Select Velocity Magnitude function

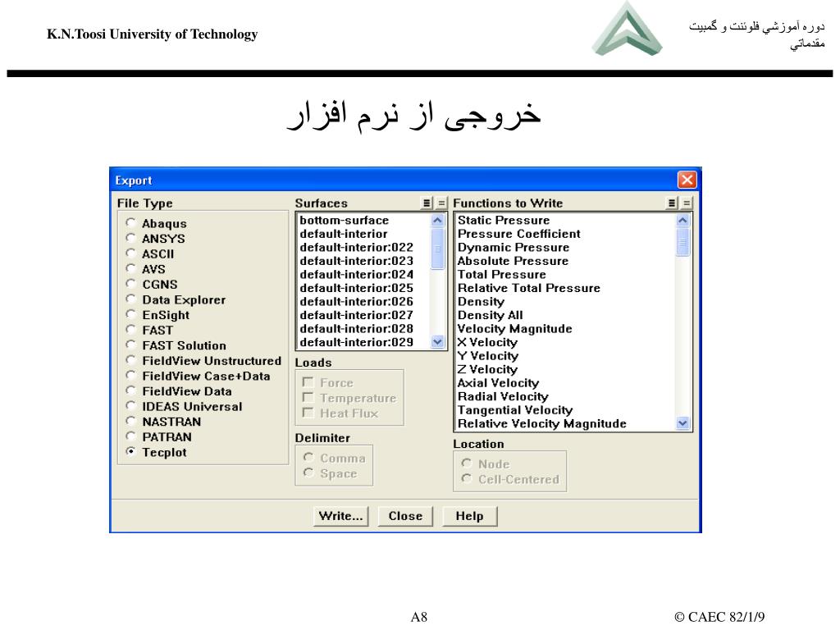coord(565,329)
